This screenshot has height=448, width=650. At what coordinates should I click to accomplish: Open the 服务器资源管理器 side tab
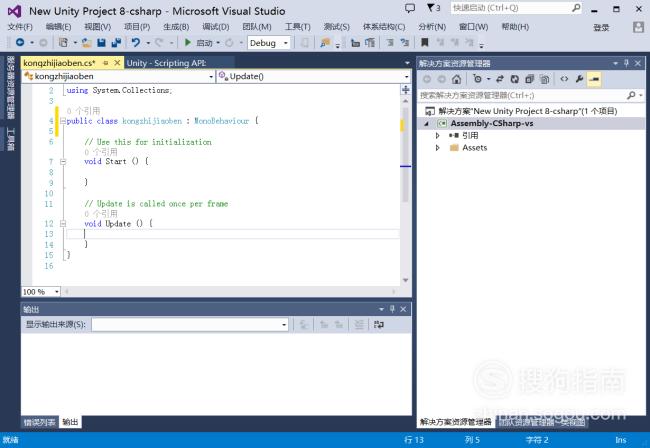[10, 87]
